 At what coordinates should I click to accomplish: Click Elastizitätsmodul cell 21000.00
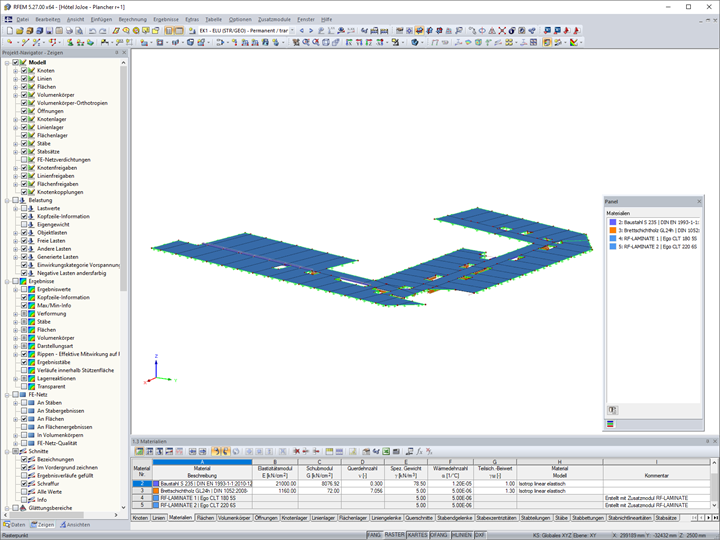point(275,484)
